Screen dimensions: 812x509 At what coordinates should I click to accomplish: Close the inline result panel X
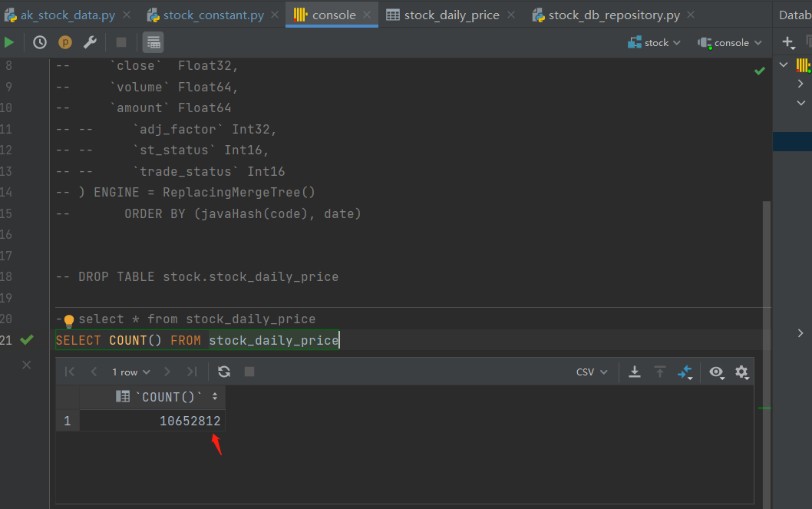tap(26, 365)
